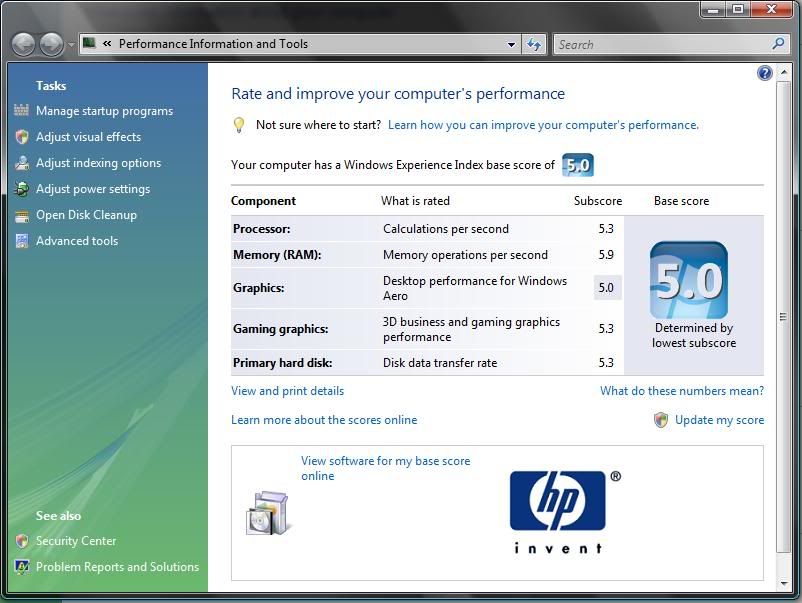Minimize the Performance Information window

click(x=713, y=9)
